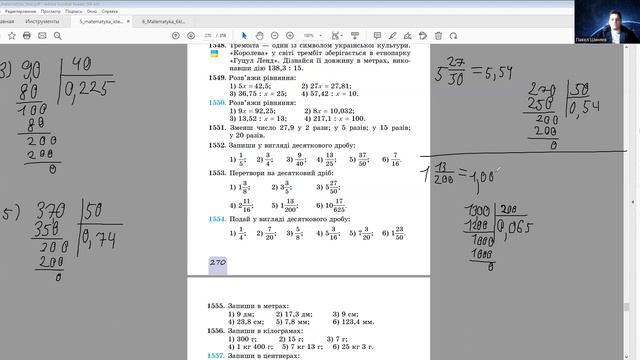Click exercise number 1554 in document

tap(217, 219)
